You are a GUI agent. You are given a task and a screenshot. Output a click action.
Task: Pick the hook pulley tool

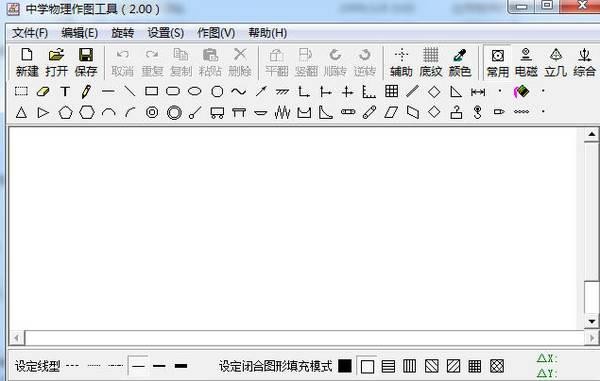tap(477, 112)
